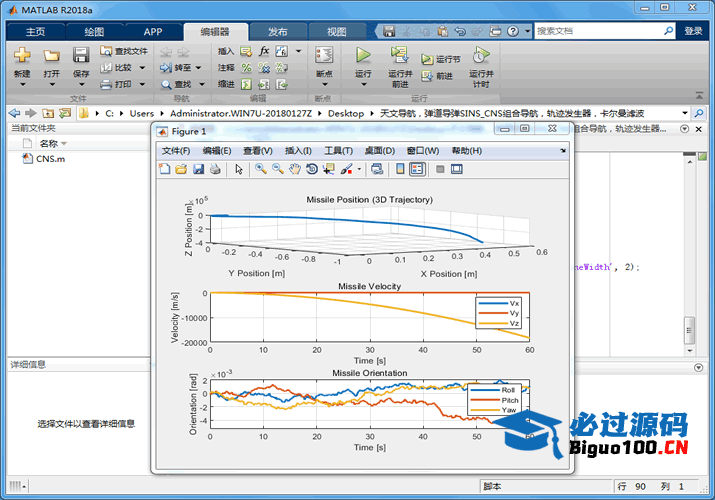Click the save figure icon in Figure toolbar
The width and height of the screenshot is (715, 500).
point(198,169)
